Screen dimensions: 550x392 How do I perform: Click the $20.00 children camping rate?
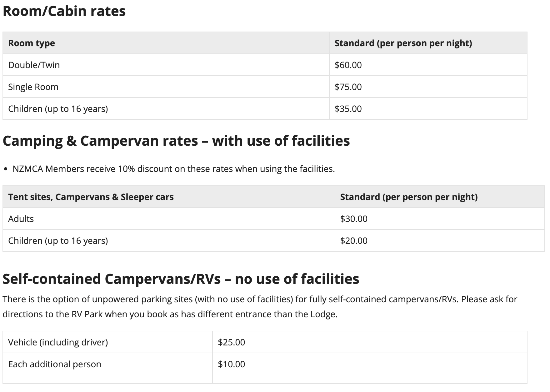(354, 241)
